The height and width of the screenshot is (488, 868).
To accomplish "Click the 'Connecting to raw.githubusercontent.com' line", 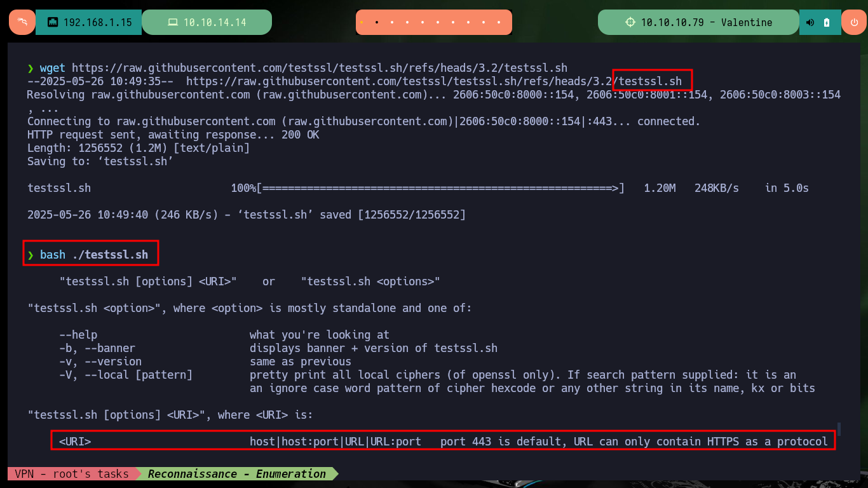I will click(363, 121).
